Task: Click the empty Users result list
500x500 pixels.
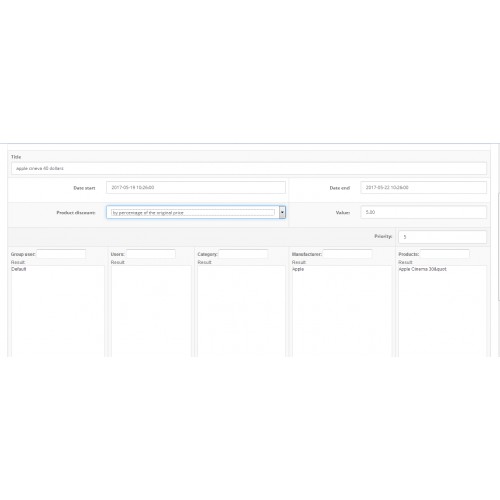Action: pos(151,311)
